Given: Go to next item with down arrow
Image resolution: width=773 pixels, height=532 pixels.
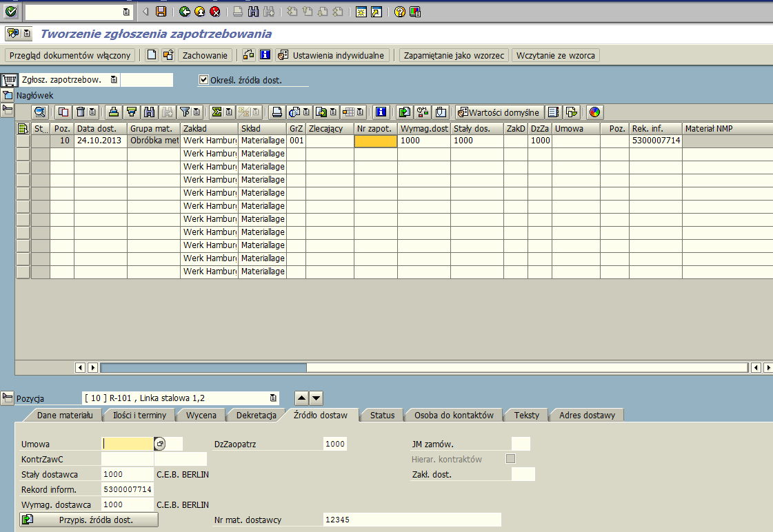Looking at the screenshot, I should (316, 398).
